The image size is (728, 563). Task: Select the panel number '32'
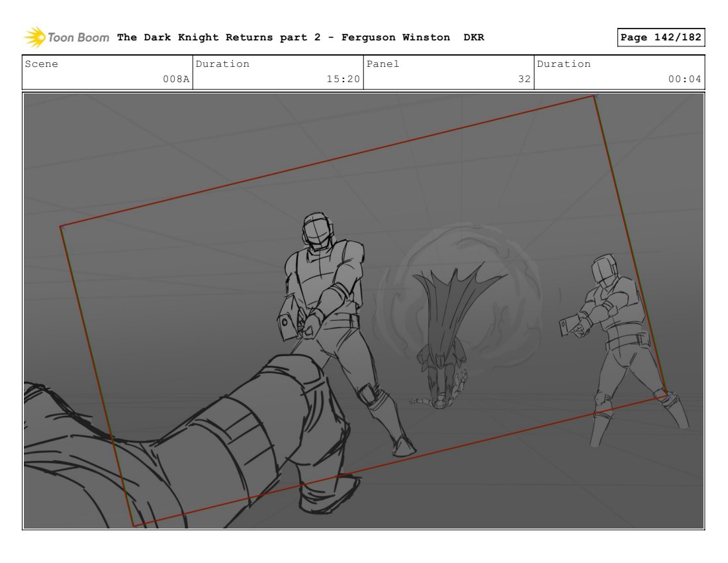click(524, 79)
